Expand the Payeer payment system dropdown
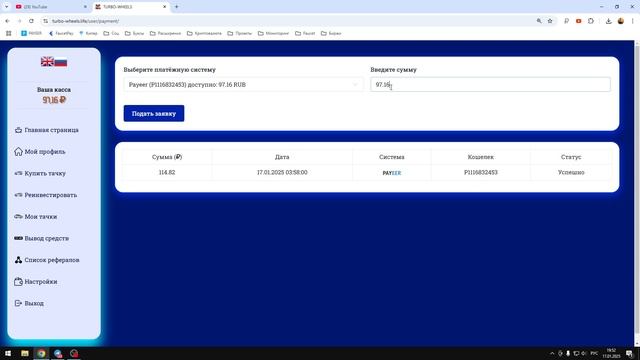 243,84
